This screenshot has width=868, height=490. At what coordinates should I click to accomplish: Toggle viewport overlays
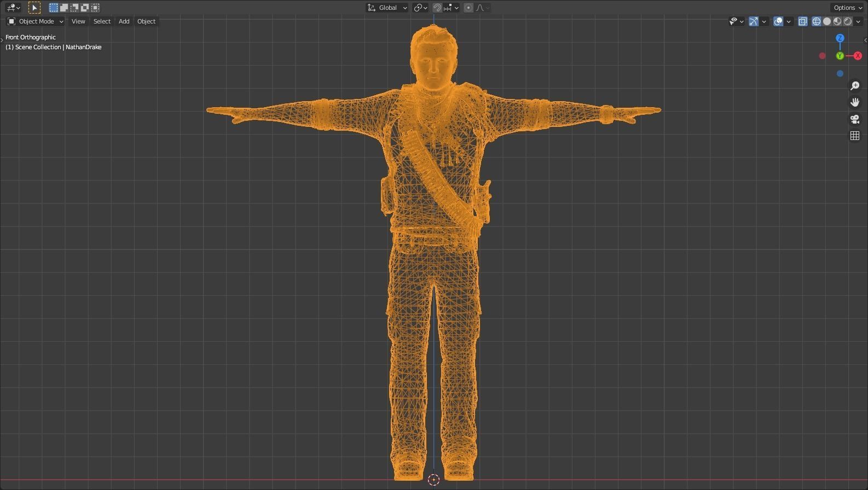(x=778, y=21)
